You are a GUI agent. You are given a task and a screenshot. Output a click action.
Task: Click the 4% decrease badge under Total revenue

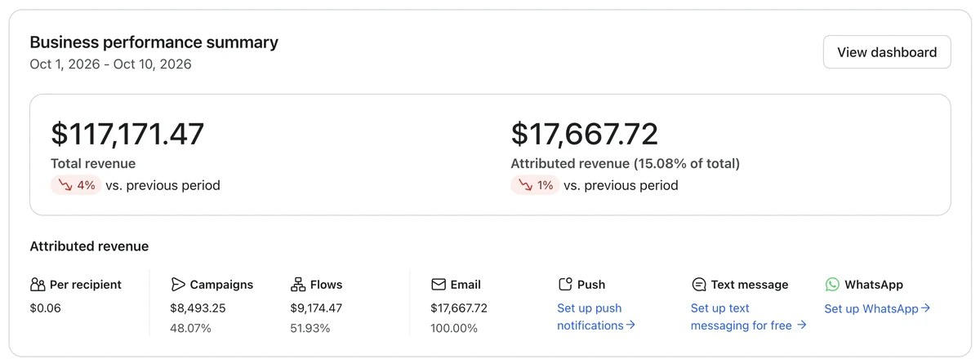click(x=76, y=185)
